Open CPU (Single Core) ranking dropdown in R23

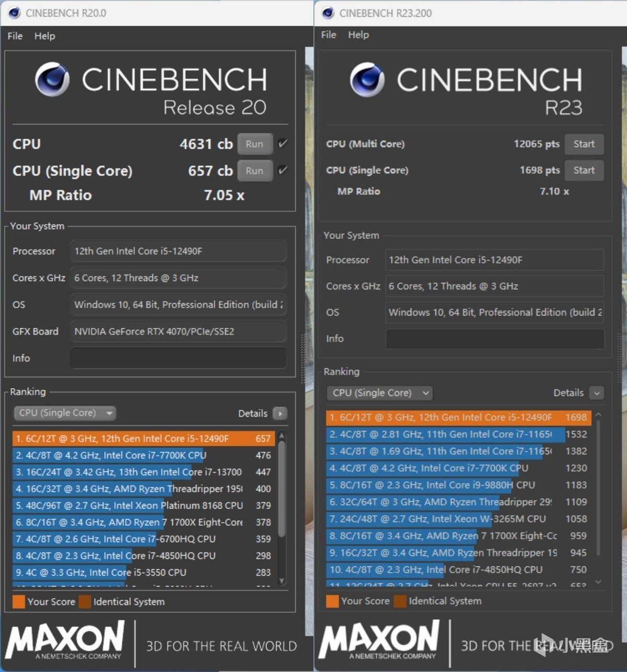click(380, 393)
